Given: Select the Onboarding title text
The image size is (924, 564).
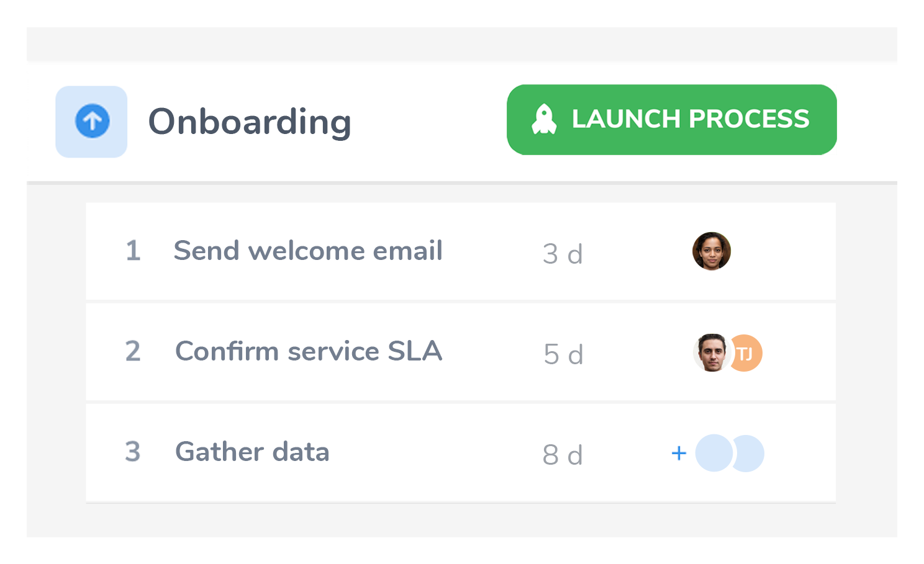Looking at the screenshot, I should pos(250,122).
